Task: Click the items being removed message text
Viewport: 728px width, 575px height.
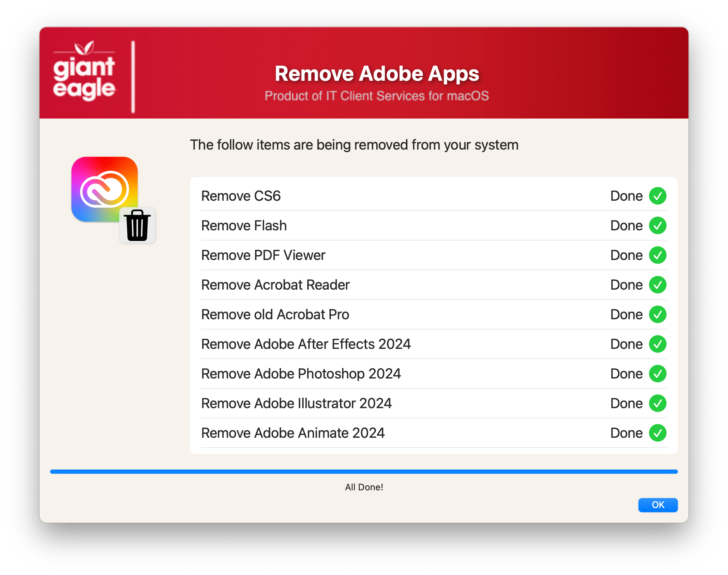Action: (354, 145)
